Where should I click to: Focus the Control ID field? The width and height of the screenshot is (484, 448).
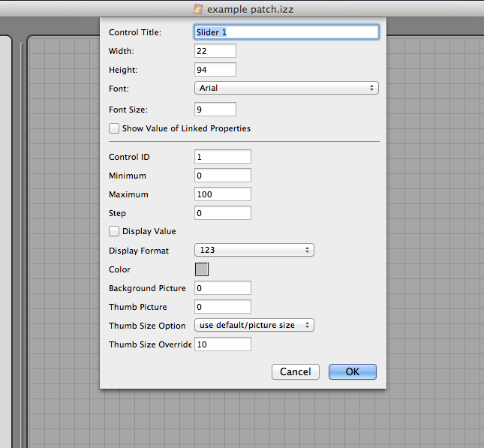pos(222,157)
